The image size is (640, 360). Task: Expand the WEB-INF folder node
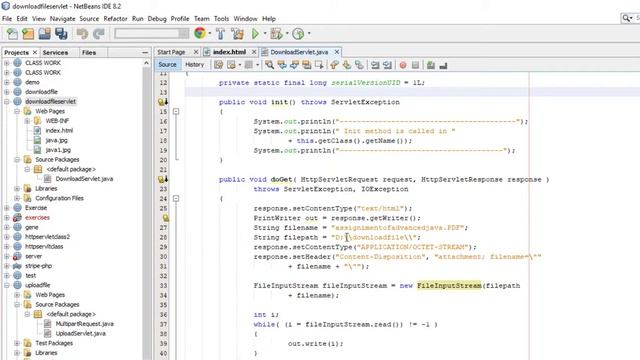27,121
